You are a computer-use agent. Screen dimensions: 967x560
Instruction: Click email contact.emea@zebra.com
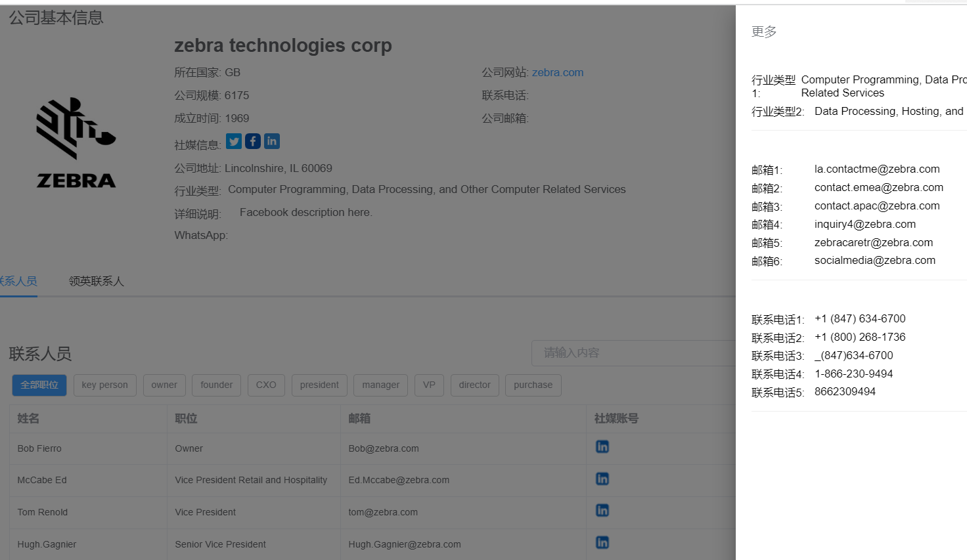[x=879, y=188]
